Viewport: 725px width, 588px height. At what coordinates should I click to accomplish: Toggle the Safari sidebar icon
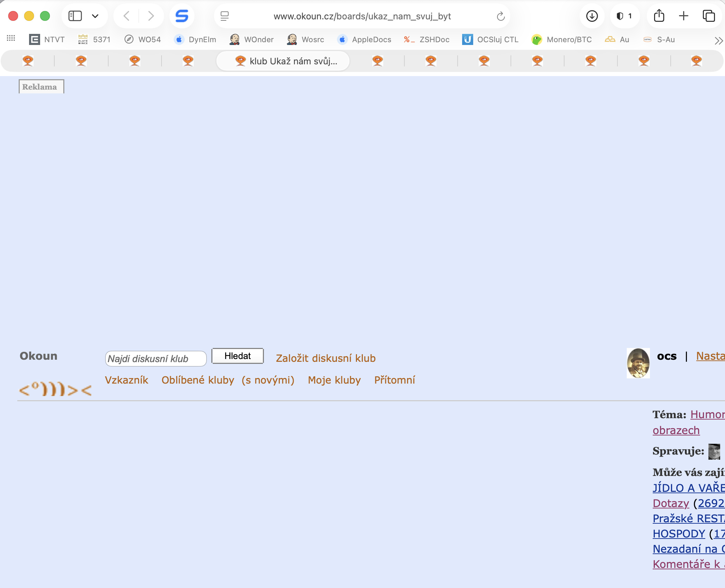pyautogui.click(x=75, y=16)
